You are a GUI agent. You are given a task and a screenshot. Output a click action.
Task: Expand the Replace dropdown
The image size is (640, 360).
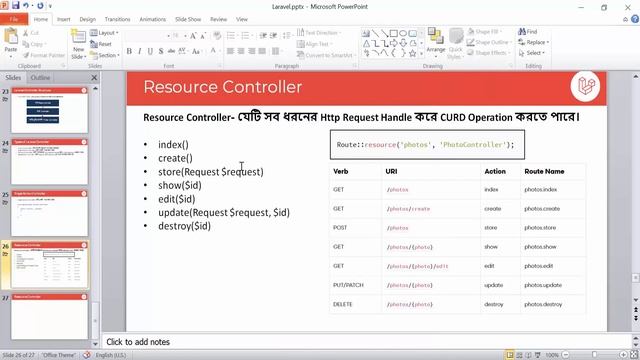pyautogui.click(x=547, y=42)
